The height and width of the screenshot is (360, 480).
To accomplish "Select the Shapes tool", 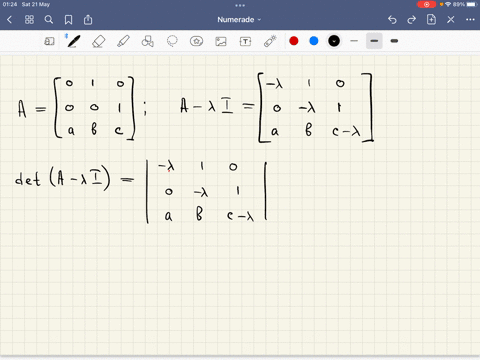I will (147, 41).
